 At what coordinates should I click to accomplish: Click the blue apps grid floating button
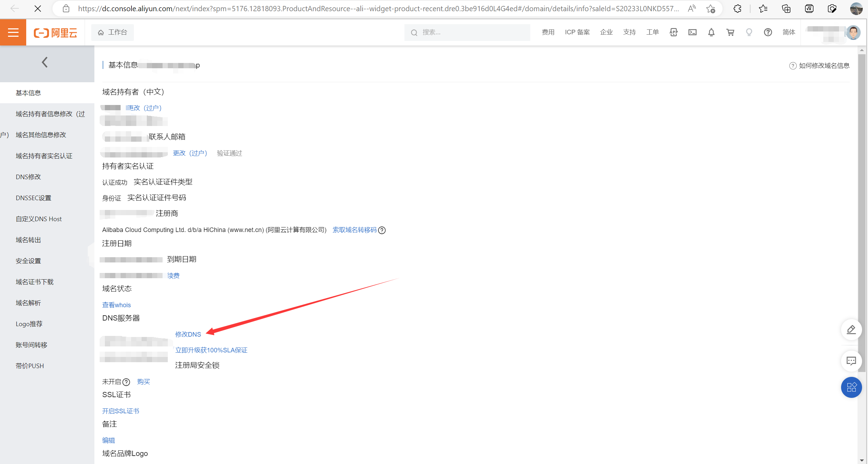tap(851, 387)
